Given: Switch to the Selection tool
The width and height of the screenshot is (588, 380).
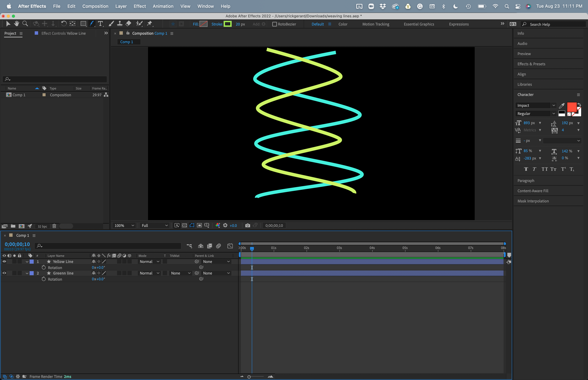Looking at the screenshot, I should [x=8, y=23].
